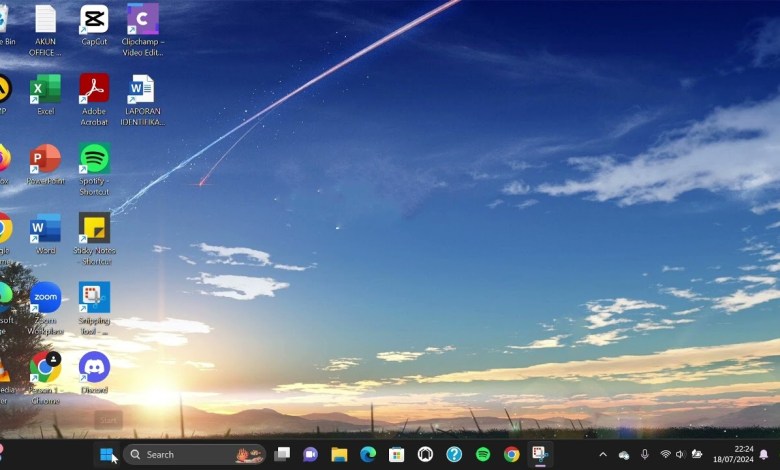
Task: Switch to Snipping Tool in the taskbar
Action: [540, 454]
